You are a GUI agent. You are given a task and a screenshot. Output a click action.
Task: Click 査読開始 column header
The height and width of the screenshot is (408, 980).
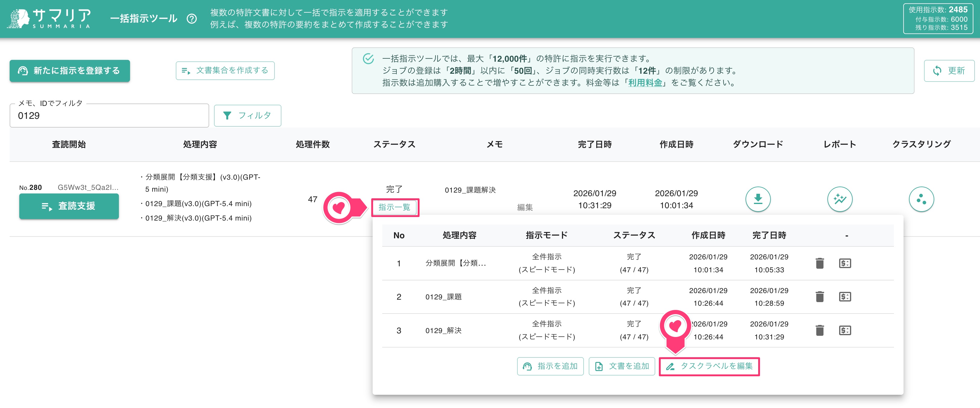(69, 144)
